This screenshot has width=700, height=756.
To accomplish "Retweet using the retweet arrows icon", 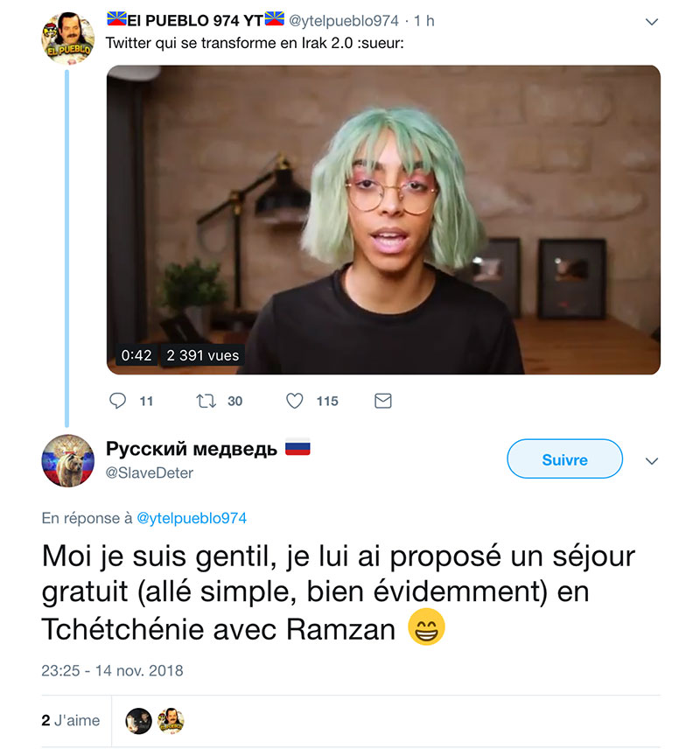I will point(206,401).
